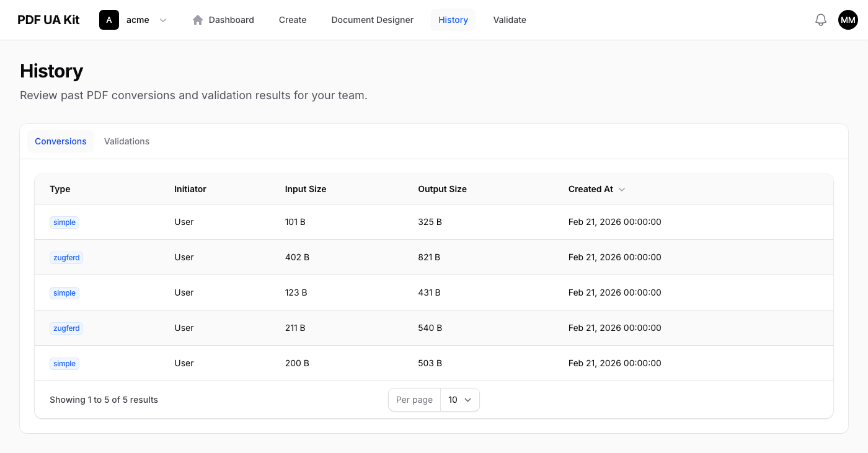Switch to the Validations tab
This screenshot has width=868, height=453.
tap(126, 141)
